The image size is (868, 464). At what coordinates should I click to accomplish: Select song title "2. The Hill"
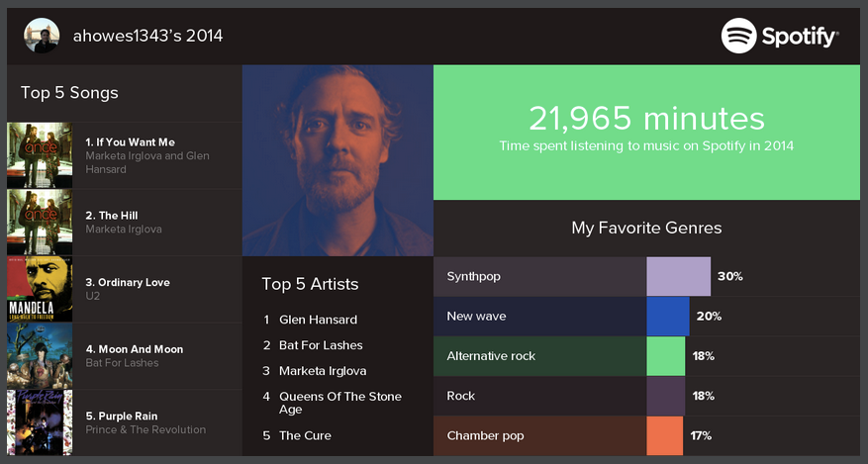pos(111,216)
